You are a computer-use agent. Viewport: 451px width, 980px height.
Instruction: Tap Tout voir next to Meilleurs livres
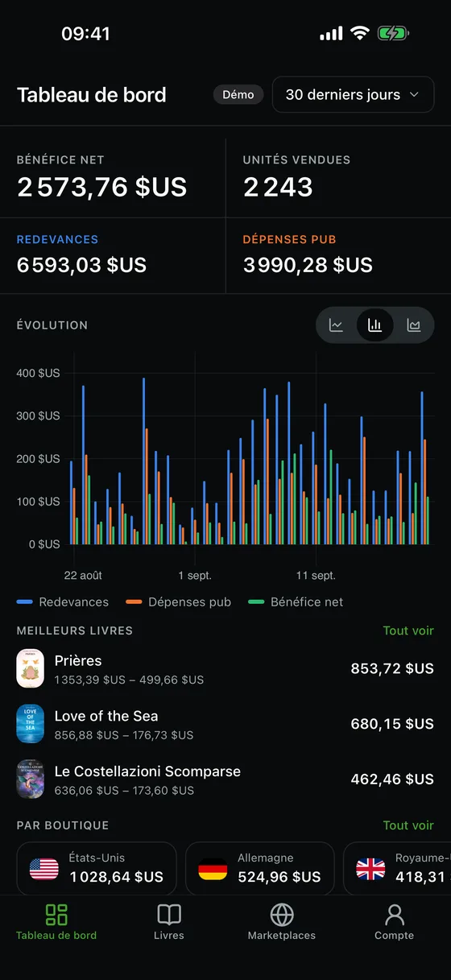click(408, 631)
